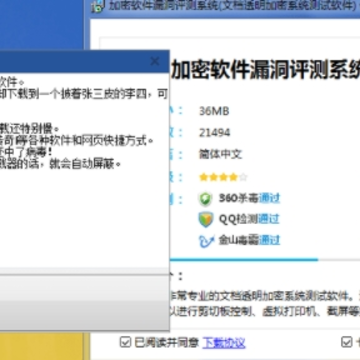Click the 21494 download count value
The width and height of the screenshot is (360, 360).
pos(214,133)
